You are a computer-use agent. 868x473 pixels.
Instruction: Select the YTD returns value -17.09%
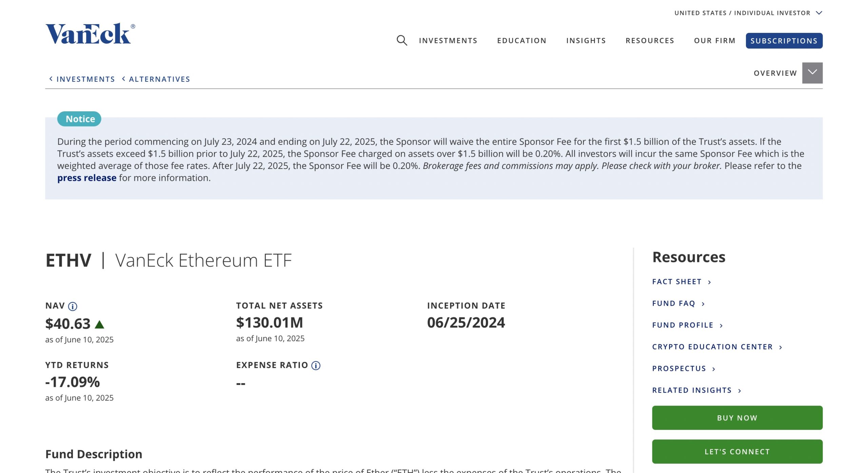tap(73, 382)
